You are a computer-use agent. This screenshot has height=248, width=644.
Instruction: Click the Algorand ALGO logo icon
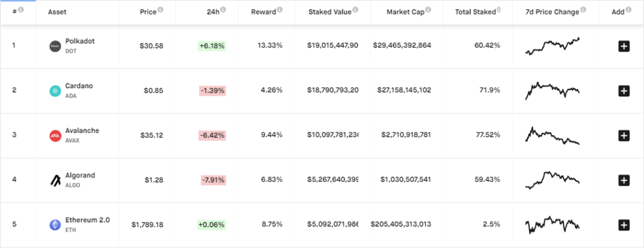pyautogui.click(x=55, y=180)
